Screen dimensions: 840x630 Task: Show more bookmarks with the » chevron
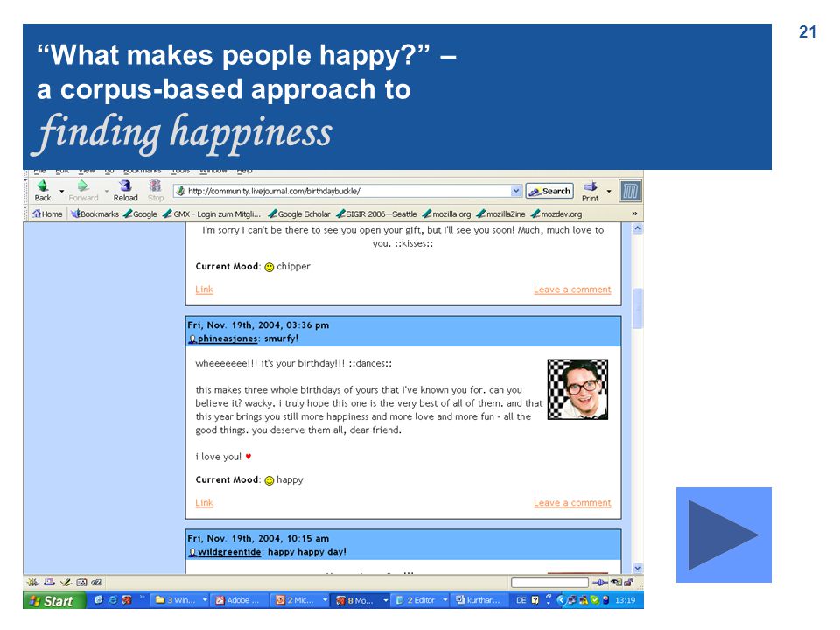634,213
